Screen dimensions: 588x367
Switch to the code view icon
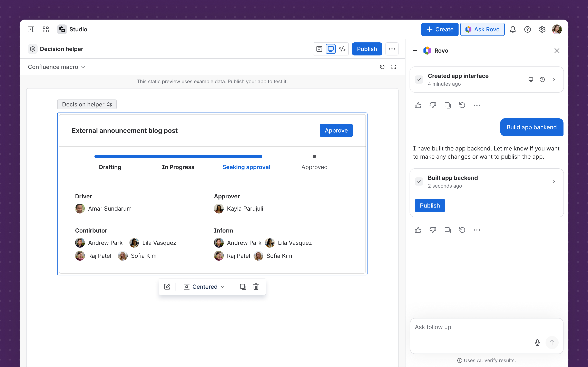(342, 49)
